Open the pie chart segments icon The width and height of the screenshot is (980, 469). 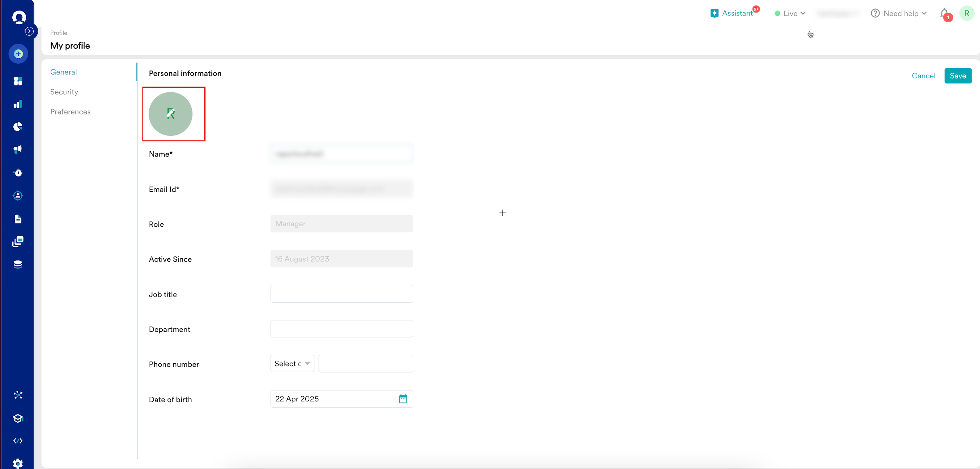coord(18,127)
